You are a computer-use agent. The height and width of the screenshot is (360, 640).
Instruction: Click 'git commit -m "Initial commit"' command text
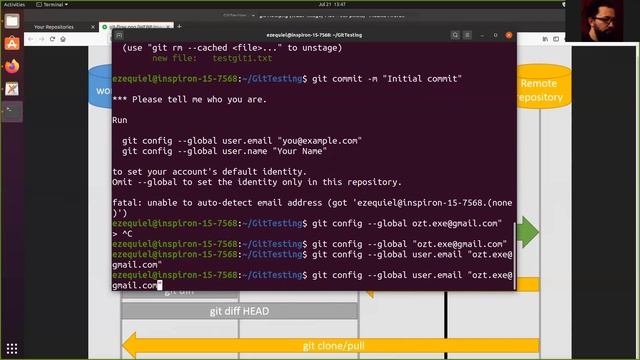[x=387, y=79]
